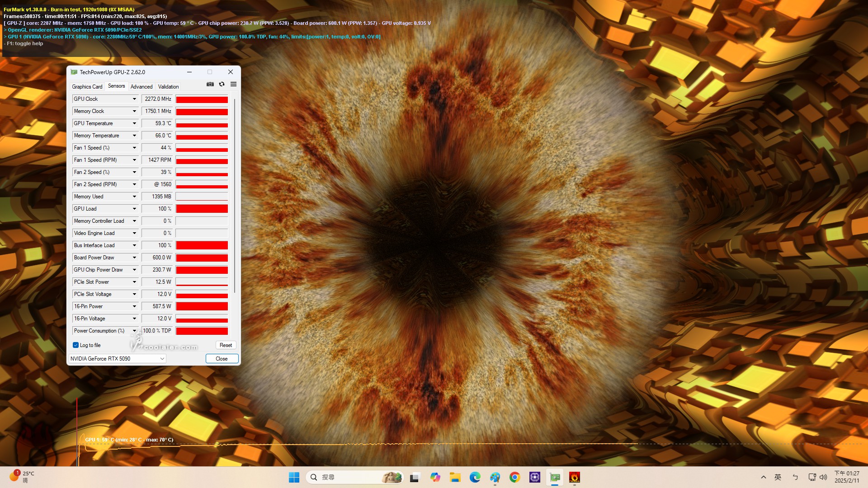The width and height of the screenshot is (868, 488).
Task: Toggle the Log to file checkbox
Action: pyautogui.click(x=75, y=345)
